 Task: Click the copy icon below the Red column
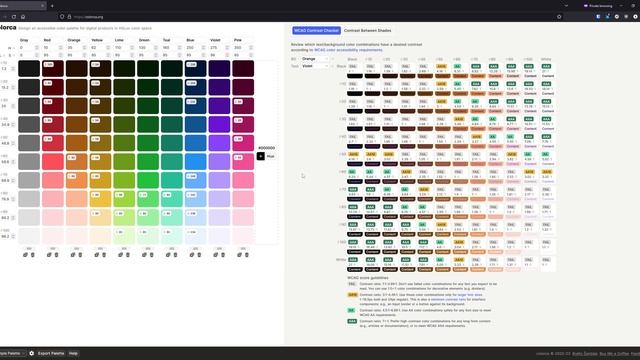click(x=49, y=255)
